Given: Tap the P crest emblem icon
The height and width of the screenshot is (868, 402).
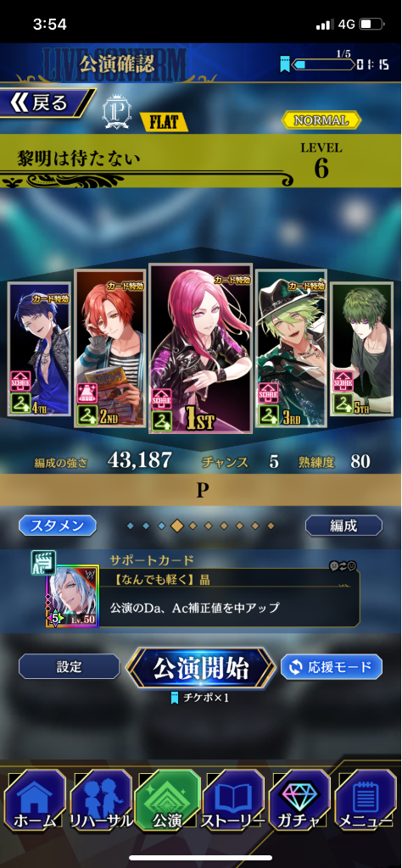Looking at the screenshot, I should coord(117,113).
